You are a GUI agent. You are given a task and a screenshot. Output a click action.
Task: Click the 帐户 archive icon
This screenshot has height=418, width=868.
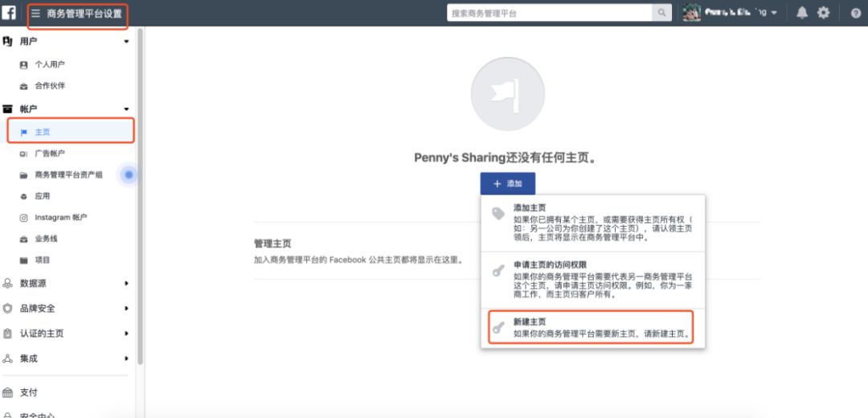click(x=8, y=109)
